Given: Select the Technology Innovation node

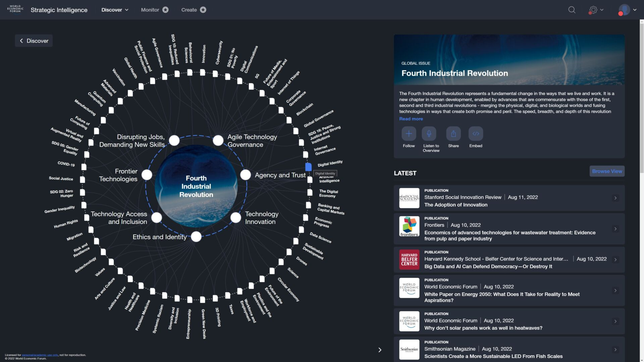Looking at the screenshot, I should click(236, 218).
